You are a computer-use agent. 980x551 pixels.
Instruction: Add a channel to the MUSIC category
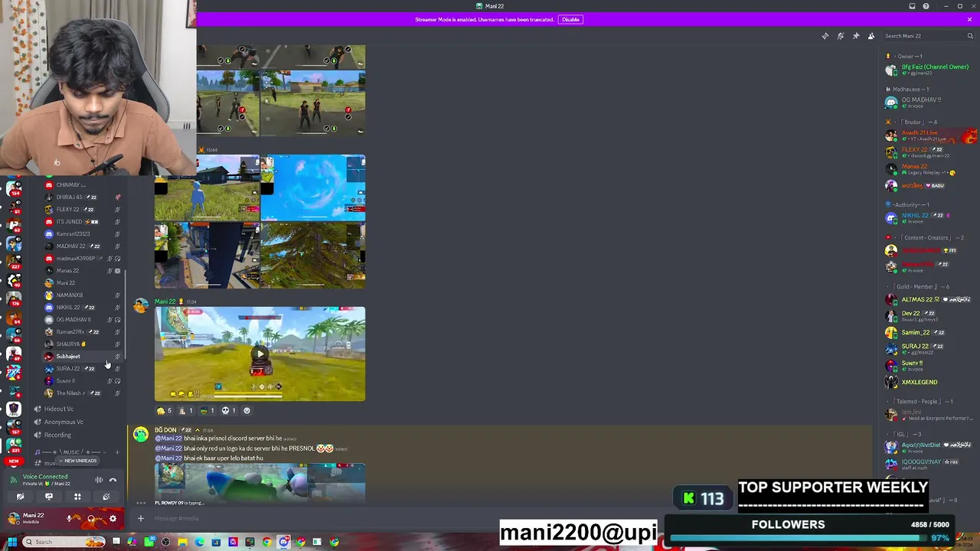coord(117,452)
